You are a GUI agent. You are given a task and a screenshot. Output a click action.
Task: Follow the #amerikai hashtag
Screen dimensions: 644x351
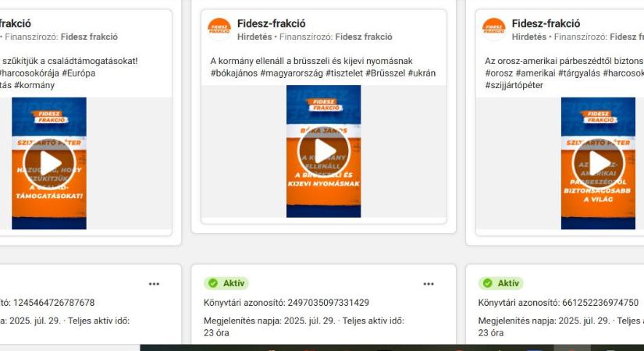(x=535, y=73)
